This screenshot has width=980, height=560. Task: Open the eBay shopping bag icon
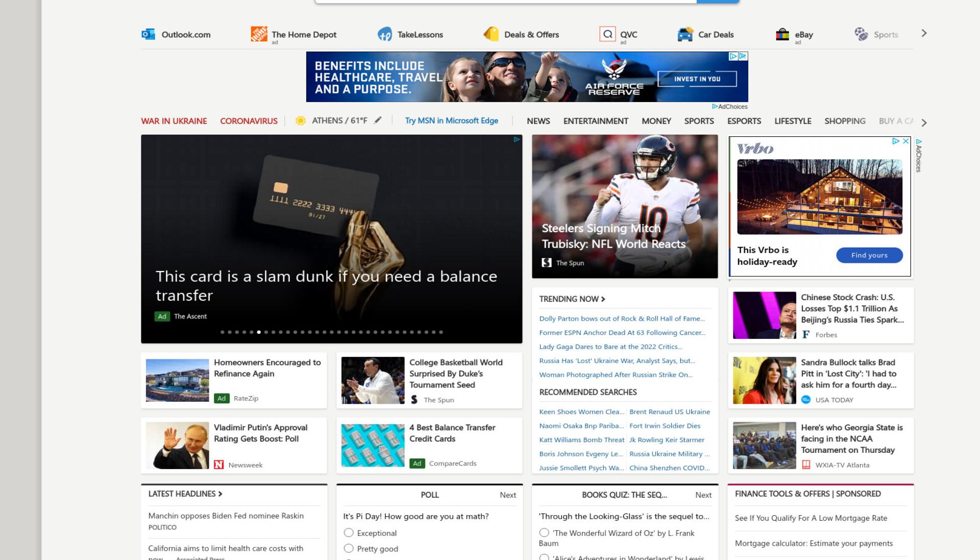click(x=782, y=34)
